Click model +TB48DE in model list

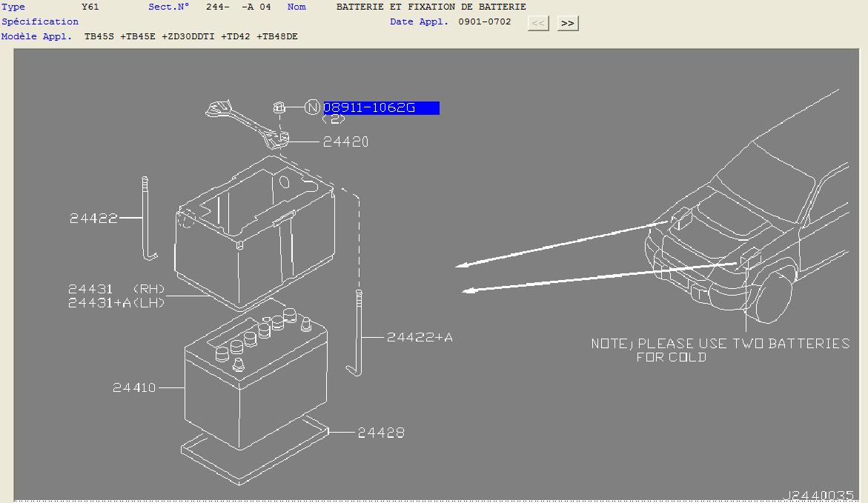[277, 36]
